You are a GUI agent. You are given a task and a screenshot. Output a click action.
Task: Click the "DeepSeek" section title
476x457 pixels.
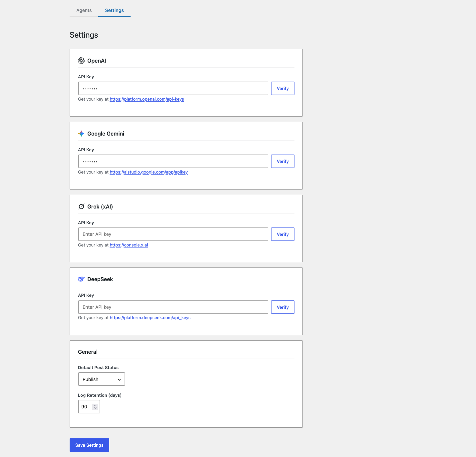[x=100, y=279]
